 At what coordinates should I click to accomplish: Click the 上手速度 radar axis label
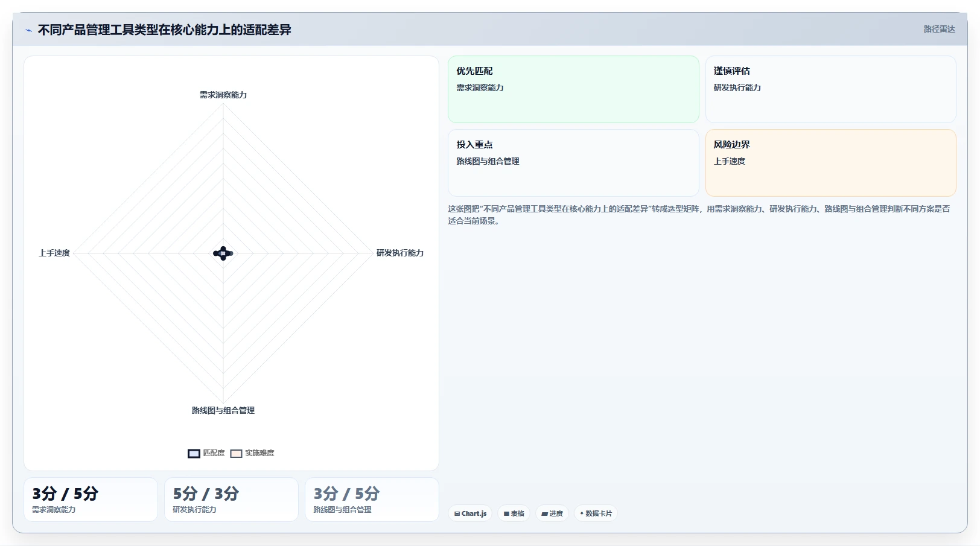click(54, 253)
